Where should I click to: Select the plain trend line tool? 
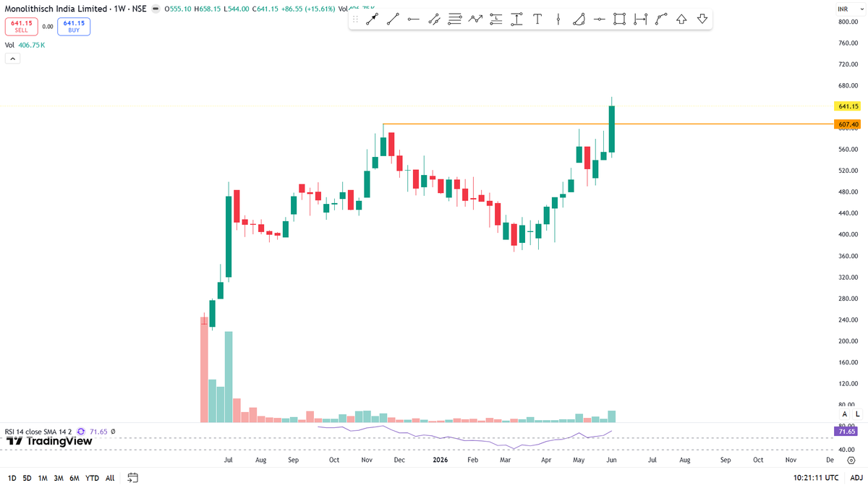(x=393, y=20)
